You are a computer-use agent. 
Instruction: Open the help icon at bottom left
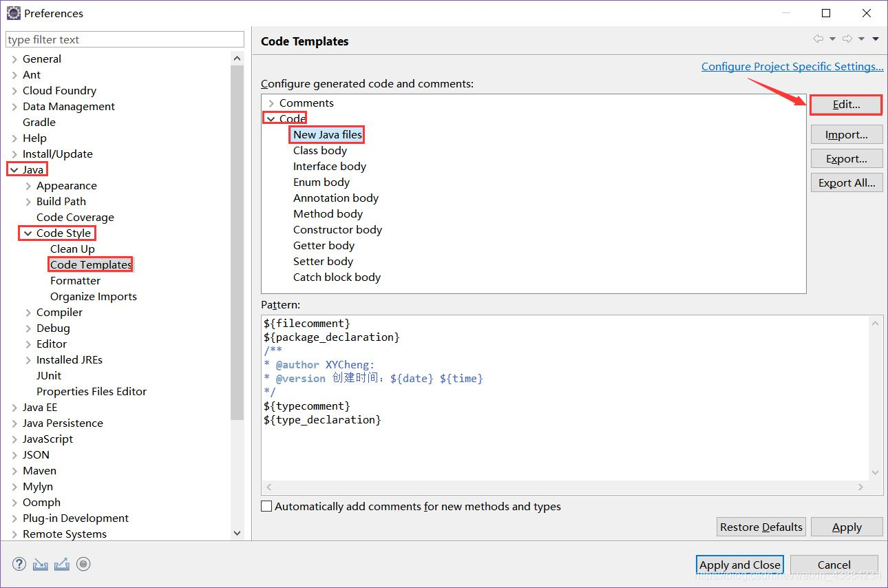coord(19,564)
